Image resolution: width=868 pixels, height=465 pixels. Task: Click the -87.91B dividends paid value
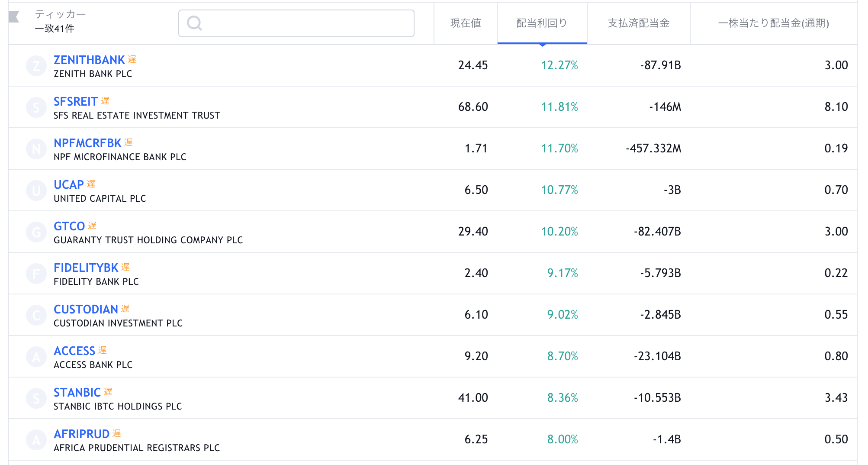[660, 65]
